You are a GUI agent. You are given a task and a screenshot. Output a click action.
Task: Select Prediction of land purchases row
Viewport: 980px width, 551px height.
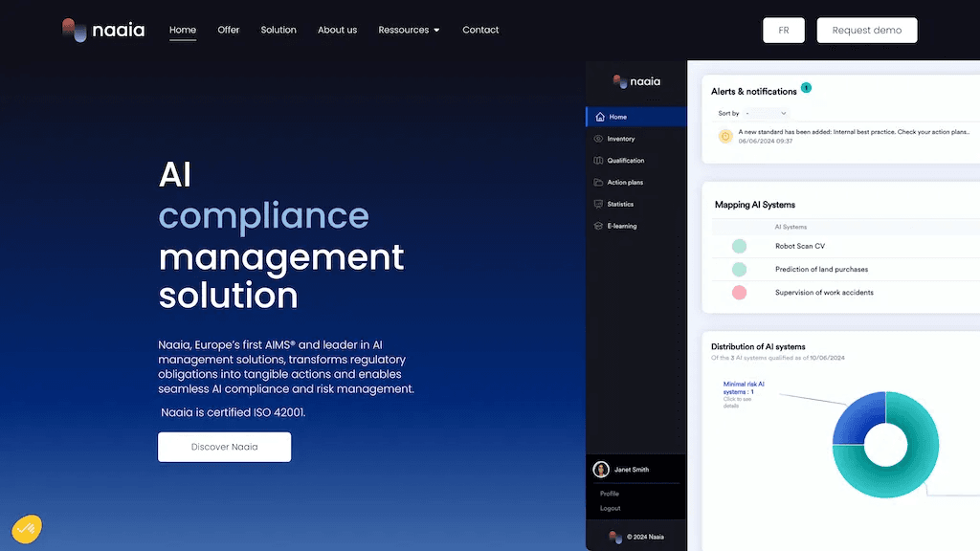(846, 269)
